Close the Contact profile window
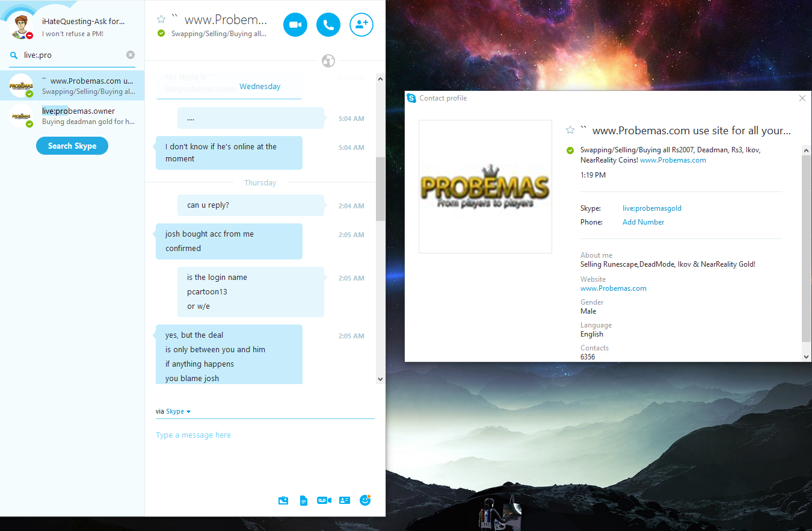The height and width of the screenshot is (531, 812). coord(802,98)
